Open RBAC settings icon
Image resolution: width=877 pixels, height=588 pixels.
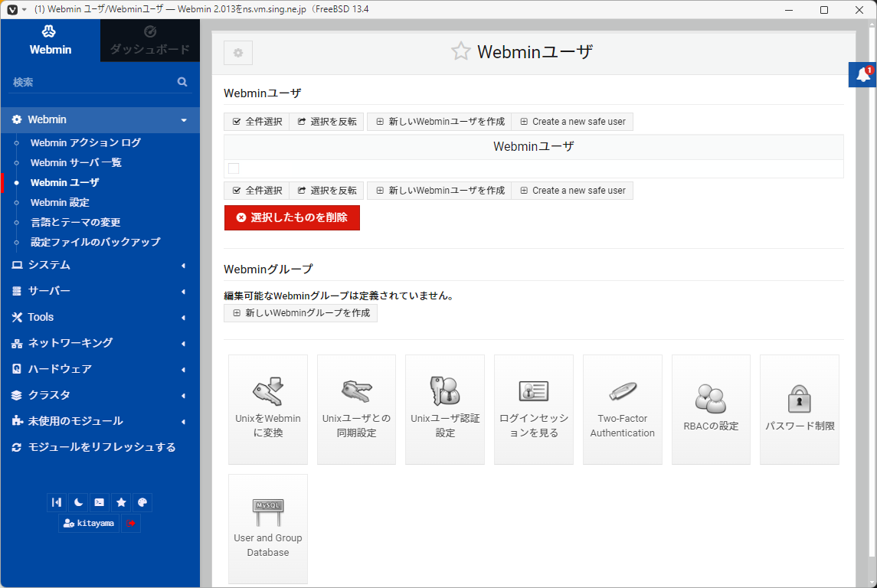click(711, 409)
